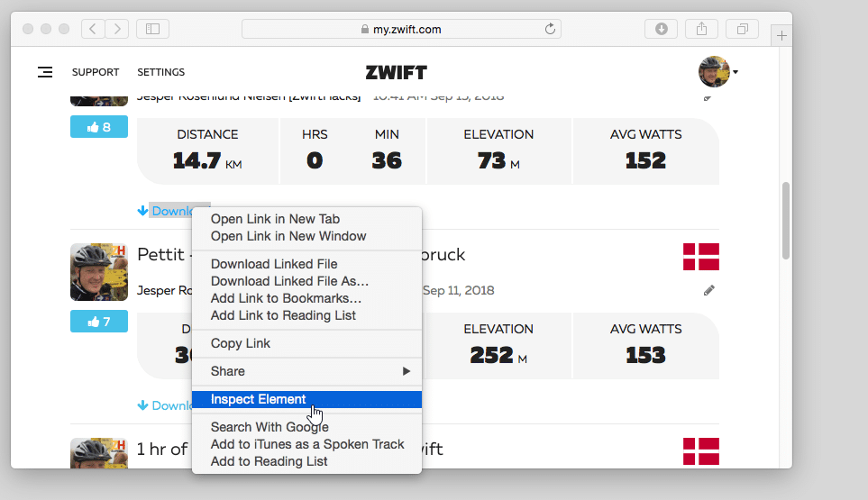Click the 36 minutes value
This screenshot has width=868, height=500.
pyautogui.click(x=387, y=161)
